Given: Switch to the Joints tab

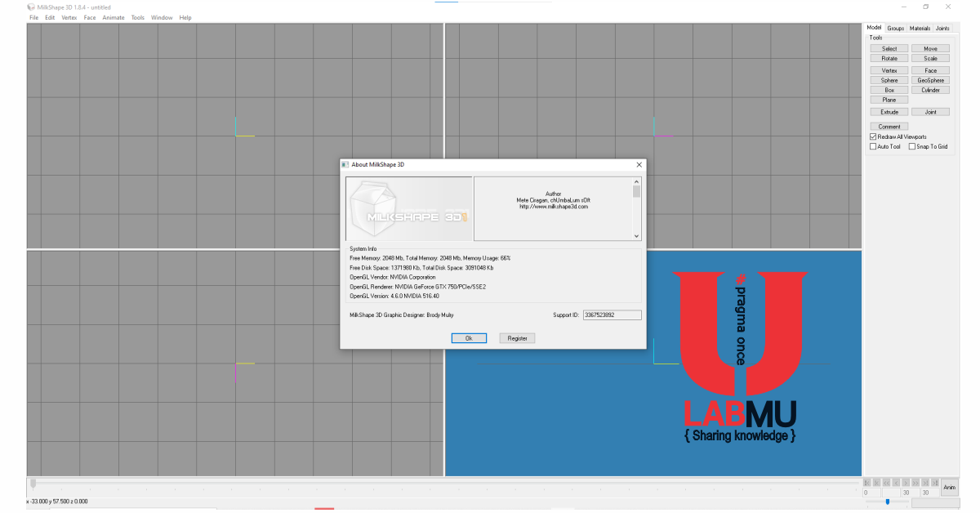Looking at the screenshot, I should [942, 28].
